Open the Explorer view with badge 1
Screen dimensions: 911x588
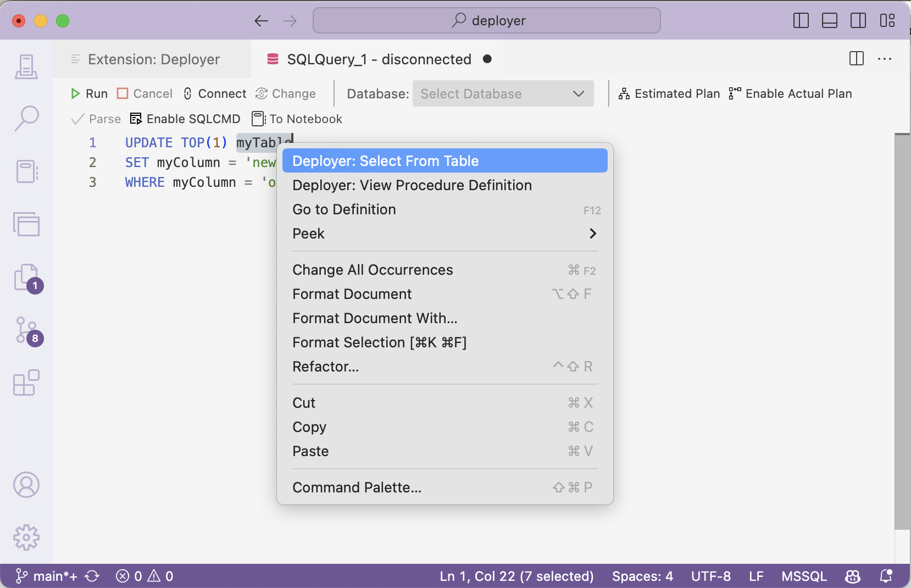[x=27, y=278]
